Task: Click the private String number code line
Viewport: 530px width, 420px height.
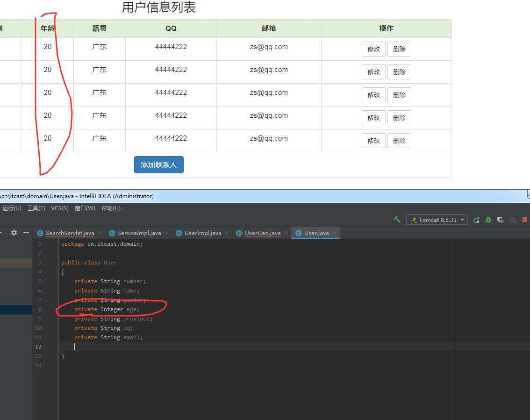Action: [x=110, y=281]
